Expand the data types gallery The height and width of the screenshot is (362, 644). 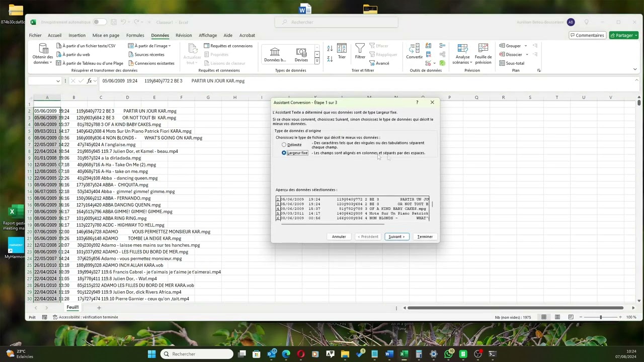coord(317,61)
